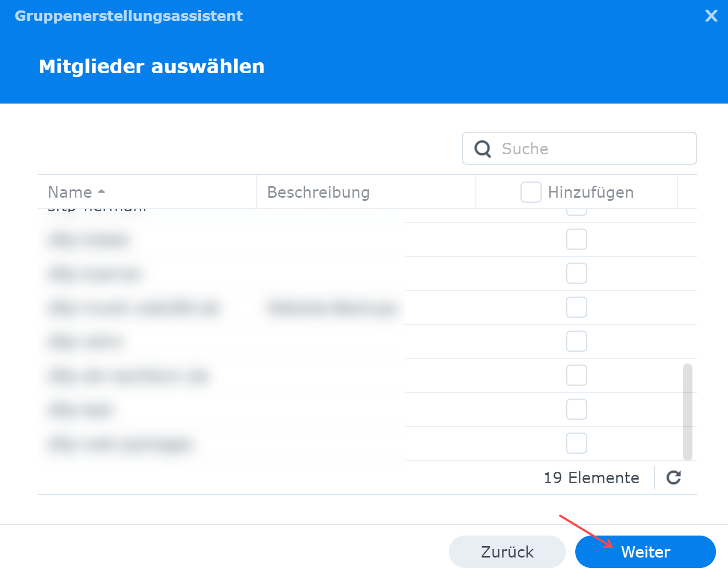The height and width of the screenshot is (580, 728).
Task: Proceed with the Weiter button
Action: 645,552
